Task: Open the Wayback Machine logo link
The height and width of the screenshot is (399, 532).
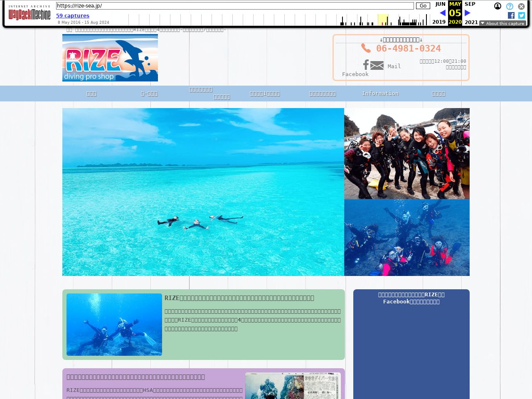Action: (x=30, y=13)
